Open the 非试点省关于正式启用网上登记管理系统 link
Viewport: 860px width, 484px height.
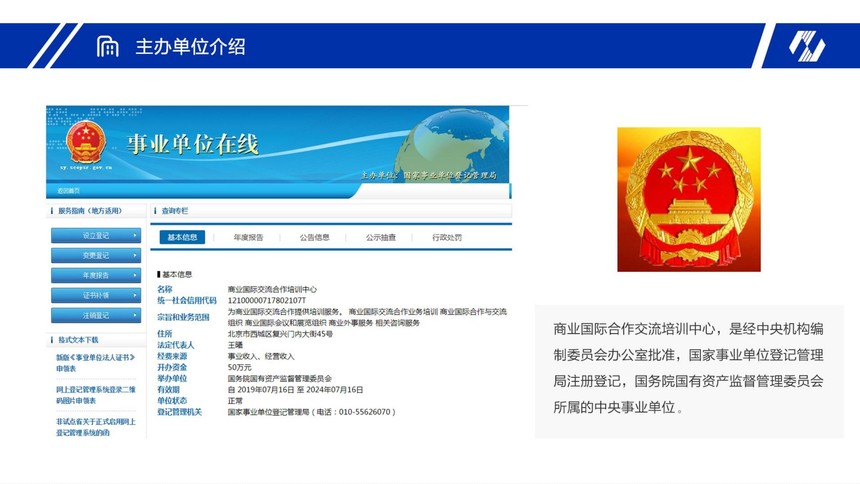pyautogui.click(x=95, y=427)
